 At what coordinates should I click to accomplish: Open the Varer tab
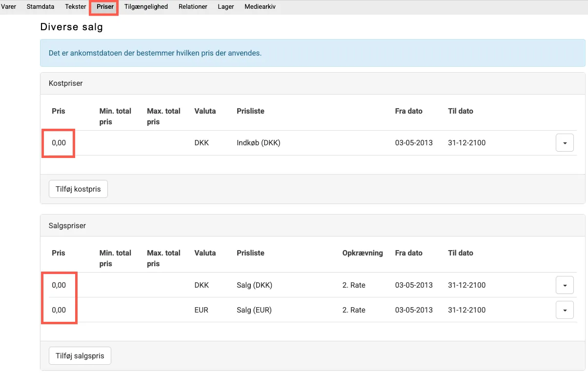[9, 7]
